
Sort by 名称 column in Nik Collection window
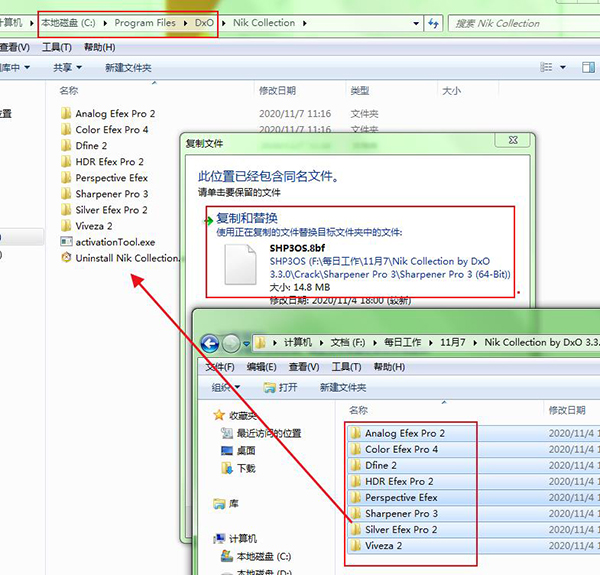coord(69,91)
